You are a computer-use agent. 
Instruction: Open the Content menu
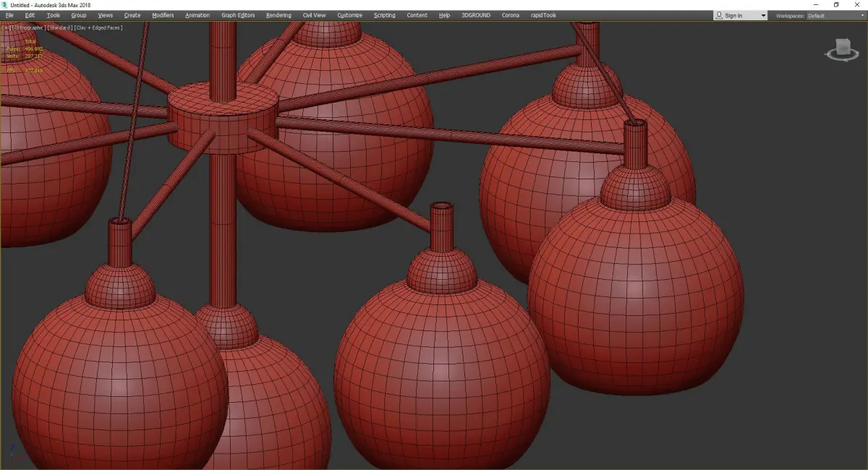(417, 15)
